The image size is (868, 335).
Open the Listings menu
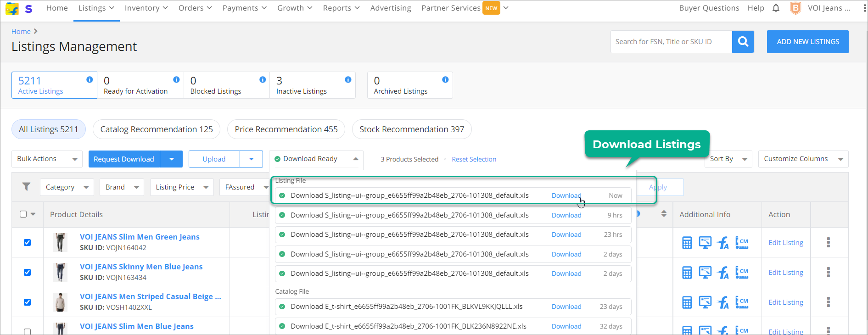tap(96, 8)
